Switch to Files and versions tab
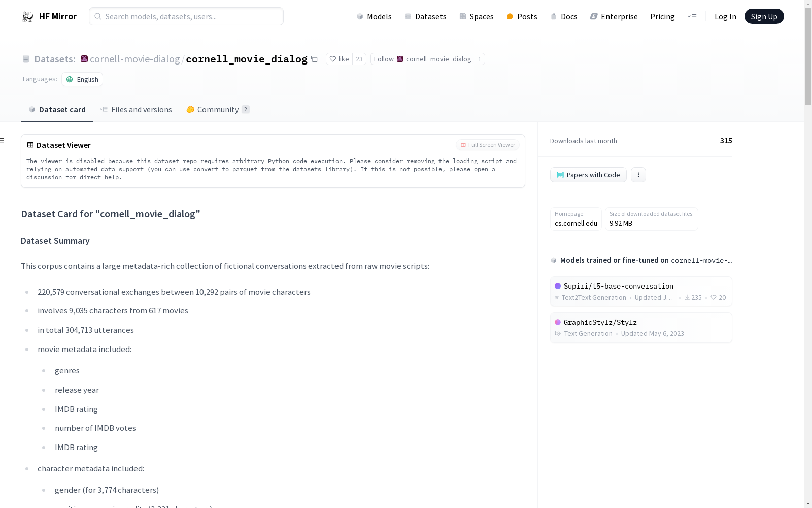This screenshot has width=812, height=508. pos(136,110)
